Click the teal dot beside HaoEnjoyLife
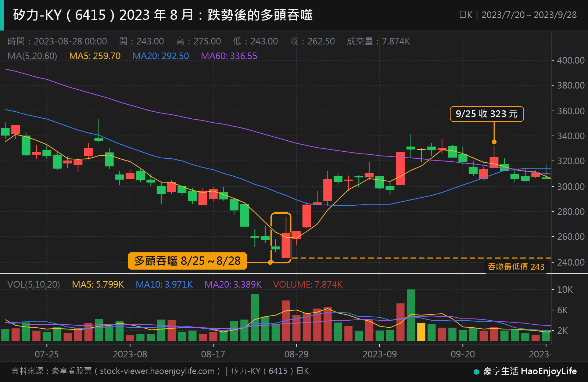Viewport: 588px width, 382px height. (477, 372)
